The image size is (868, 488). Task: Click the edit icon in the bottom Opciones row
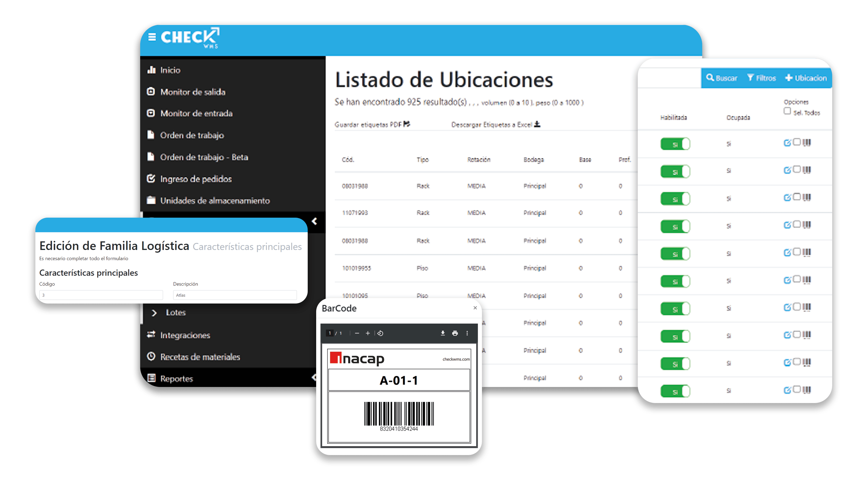coord(787,390)
